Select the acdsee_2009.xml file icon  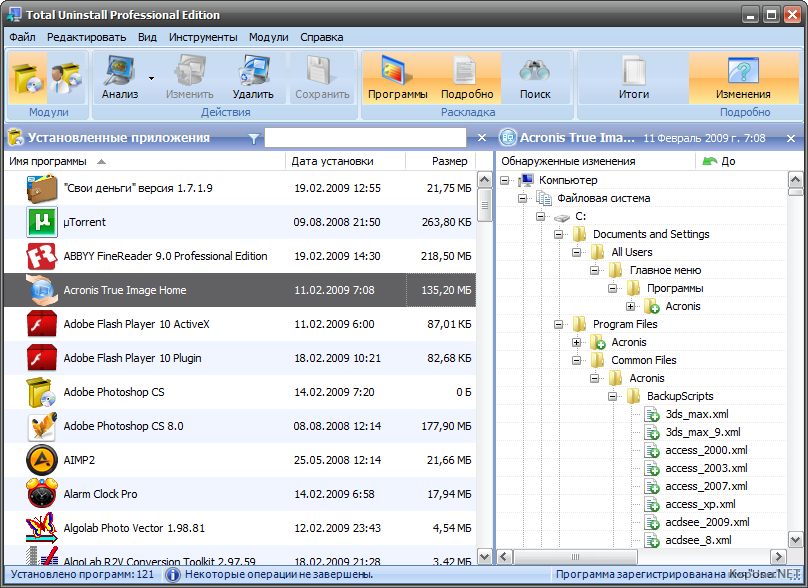pyautogui.click(x=652, y=523)
